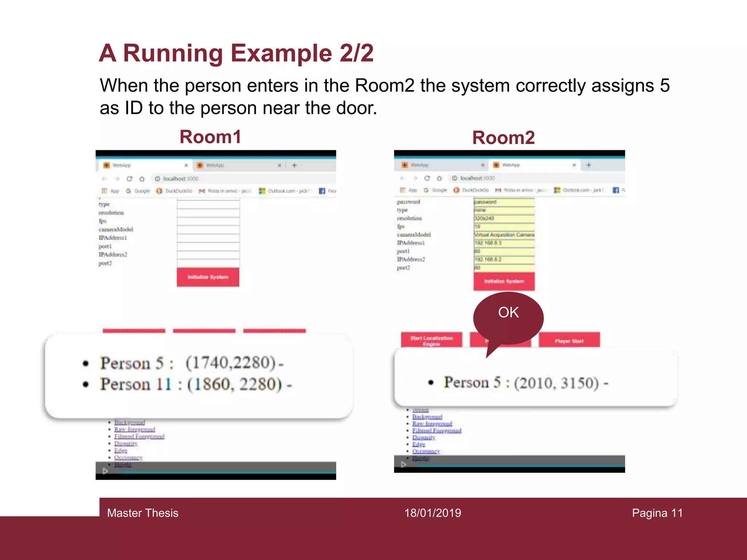Open the Raw foreground link in Room2
Screen dimensions: 747x560
432,424
